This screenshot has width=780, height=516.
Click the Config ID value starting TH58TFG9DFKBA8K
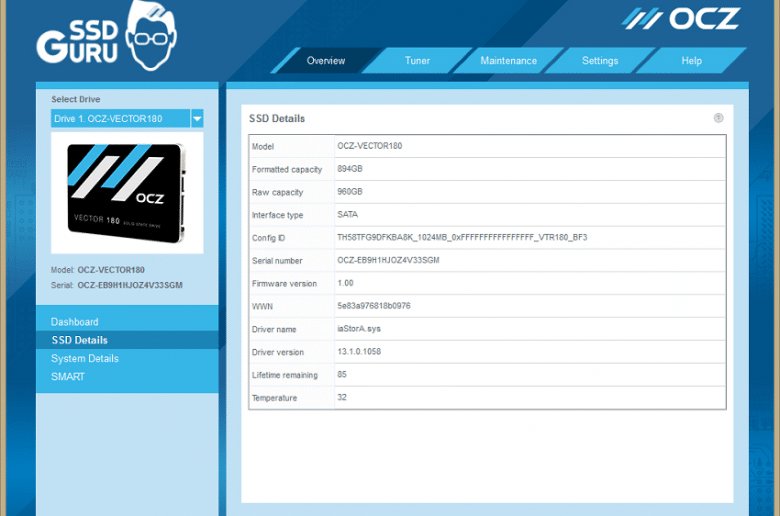[462, 237]
